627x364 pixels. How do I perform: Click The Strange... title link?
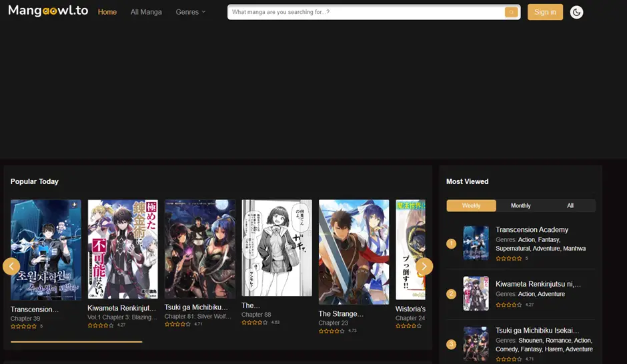341,313
